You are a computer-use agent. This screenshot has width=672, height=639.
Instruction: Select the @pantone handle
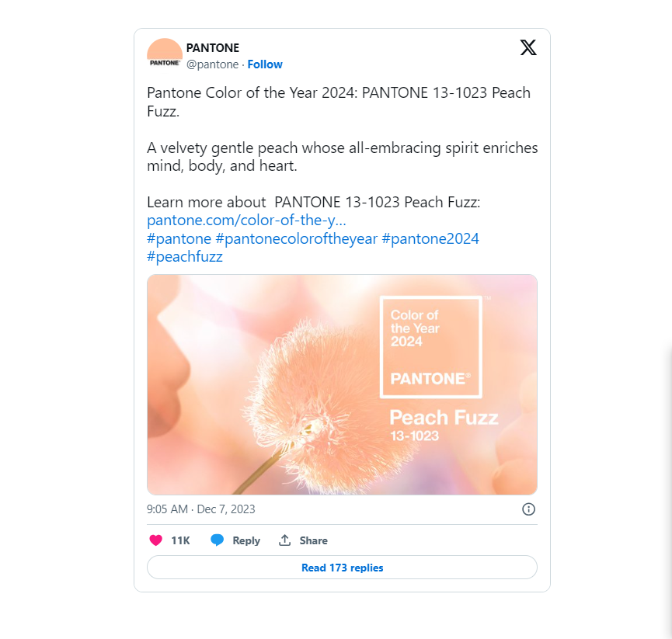(214, 64)
